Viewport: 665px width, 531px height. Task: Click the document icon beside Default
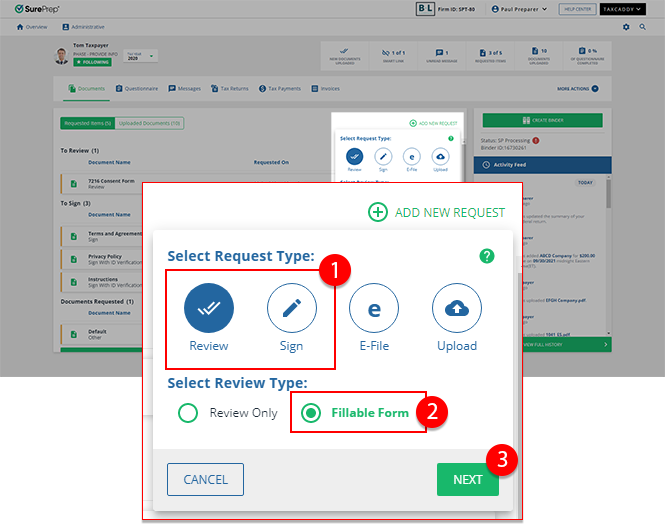click(74, 334)
